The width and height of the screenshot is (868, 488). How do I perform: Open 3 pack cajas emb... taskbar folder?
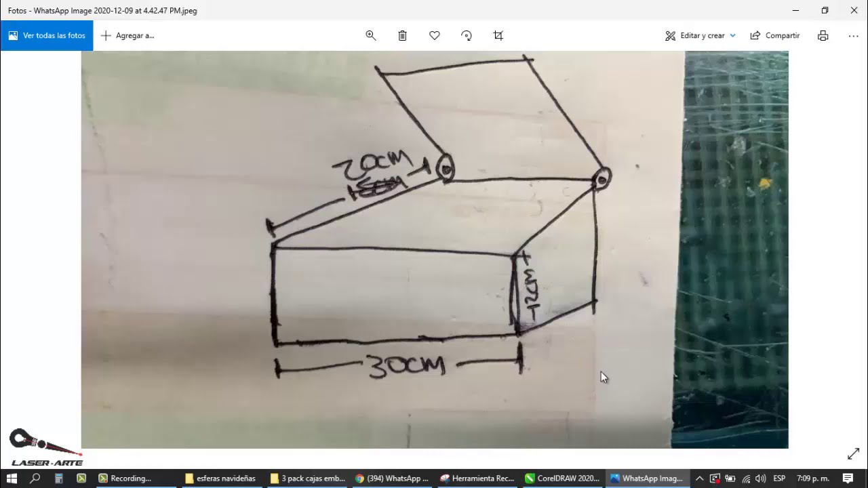tap(307, 478)
